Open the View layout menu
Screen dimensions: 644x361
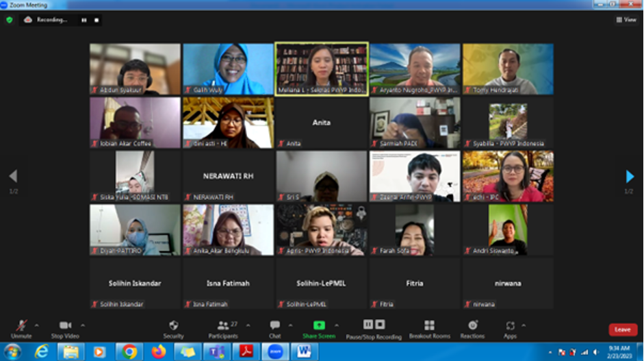coord(626,20)
